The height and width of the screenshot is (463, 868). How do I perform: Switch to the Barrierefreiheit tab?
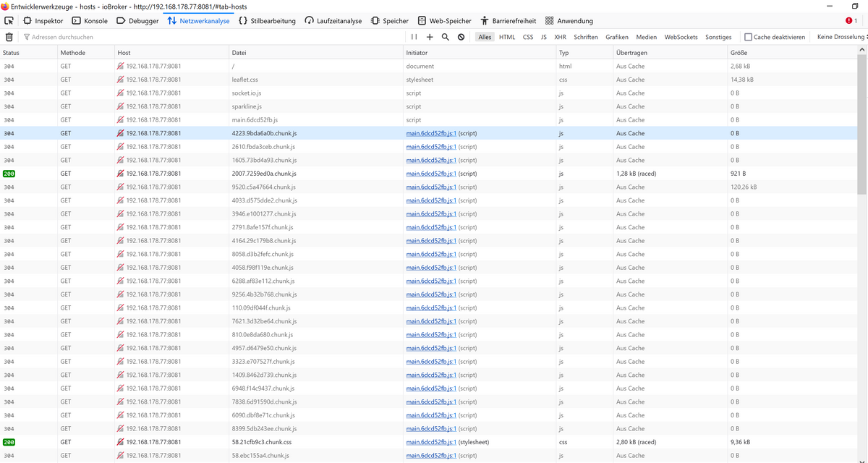click(508, 21)
